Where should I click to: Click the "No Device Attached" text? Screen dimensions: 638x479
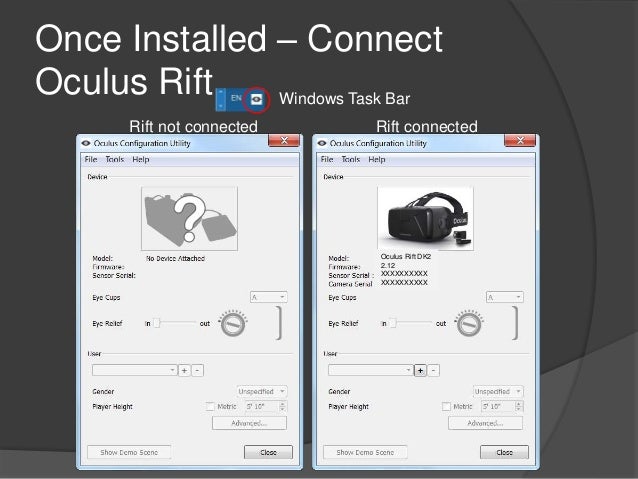(x=175, y=258)
